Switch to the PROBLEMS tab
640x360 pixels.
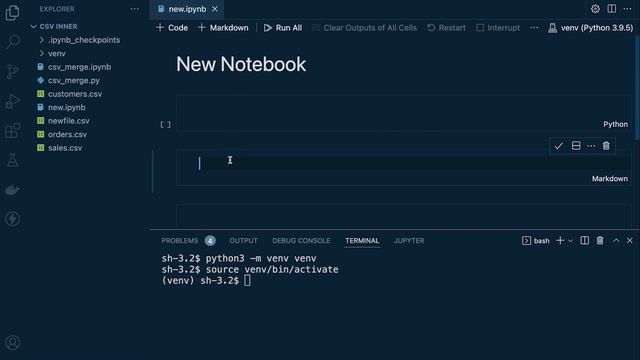(x=180, y=241)
